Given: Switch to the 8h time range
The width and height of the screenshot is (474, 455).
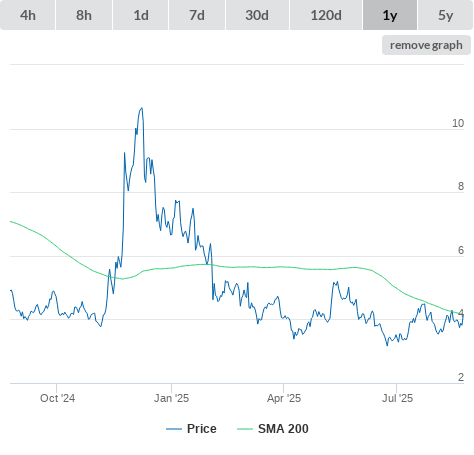Looking at the screenshot, I should (x=84, y=15).
